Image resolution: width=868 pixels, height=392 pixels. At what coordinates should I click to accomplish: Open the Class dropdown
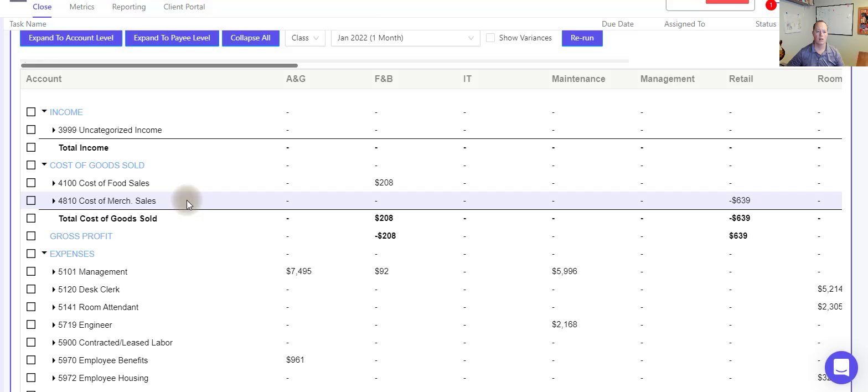305,38
